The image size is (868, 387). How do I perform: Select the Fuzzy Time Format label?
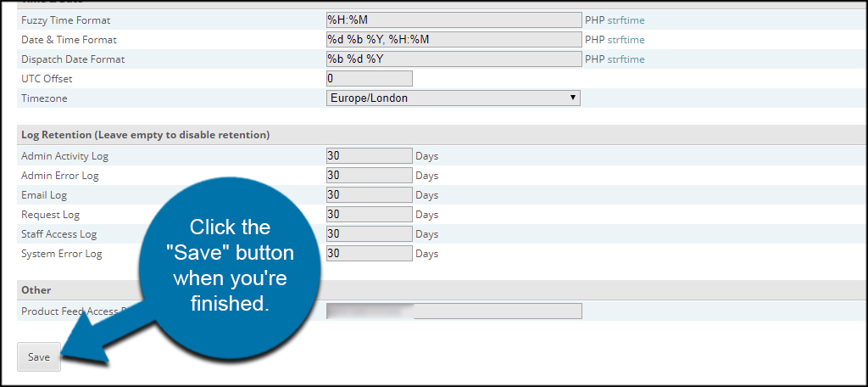coord(66,20)
